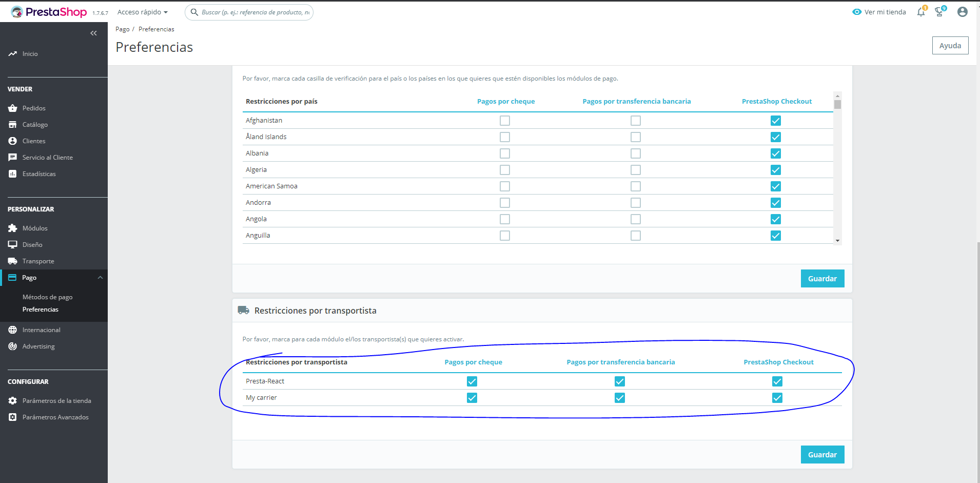Uncheck PrestaShop Checkout for Presta-React

point(777,381)
